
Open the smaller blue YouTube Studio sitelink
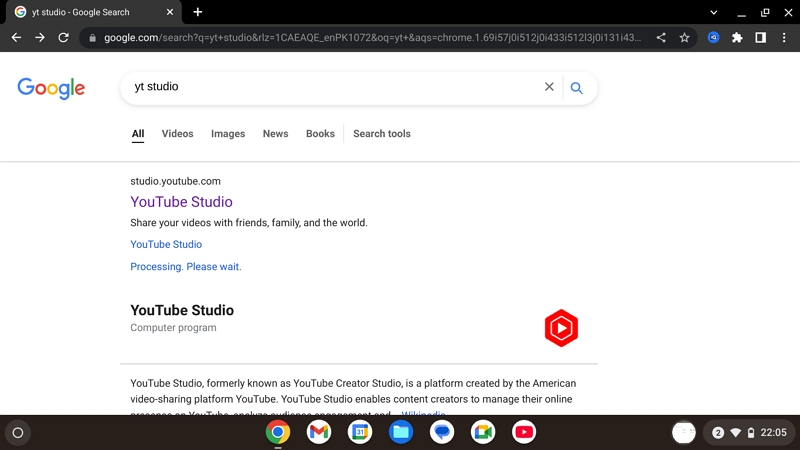[166, 244]
